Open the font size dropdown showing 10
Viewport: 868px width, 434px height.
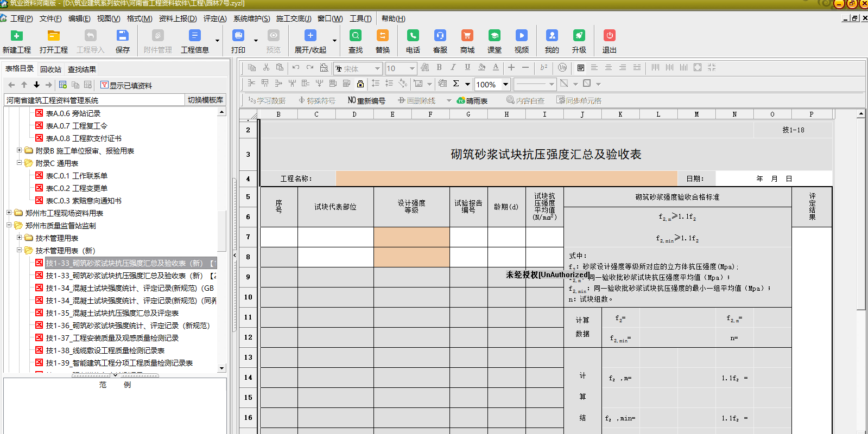pos(412,68)
